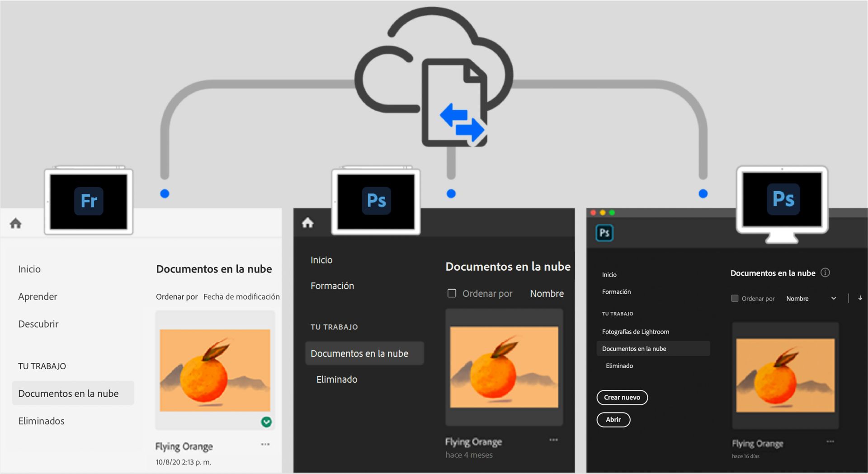Click the Home icon in Photoshop iPad panel
This screenshot has width=868, height=474.
[x=308, y=222]
